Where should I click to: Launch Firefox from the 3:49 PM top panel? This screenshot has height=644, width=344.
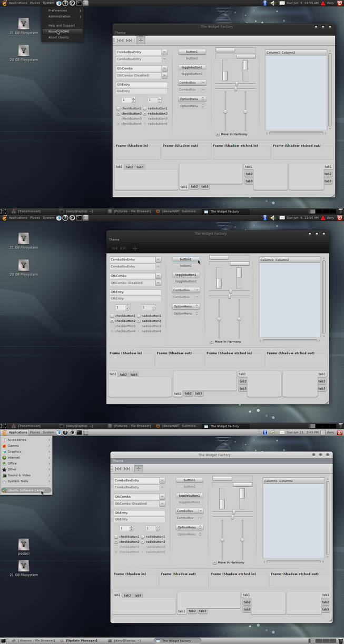point(59,432)
